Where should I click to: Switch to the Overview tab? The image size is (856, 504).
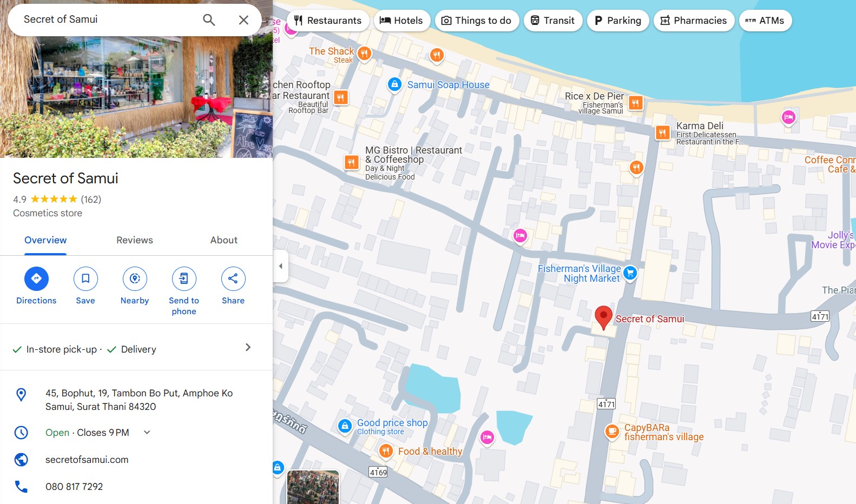(x=45, y=240)
